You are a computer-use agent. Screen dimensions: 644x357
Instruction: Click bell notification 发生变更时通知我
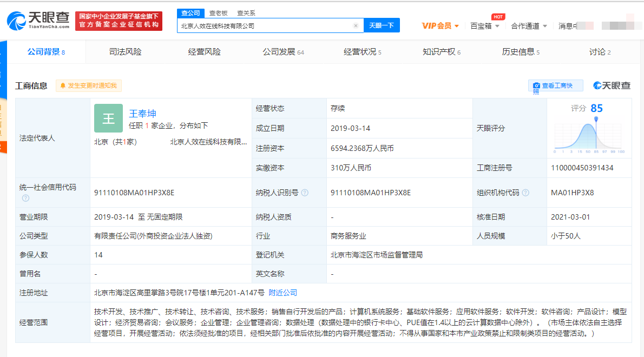[89, 85]
